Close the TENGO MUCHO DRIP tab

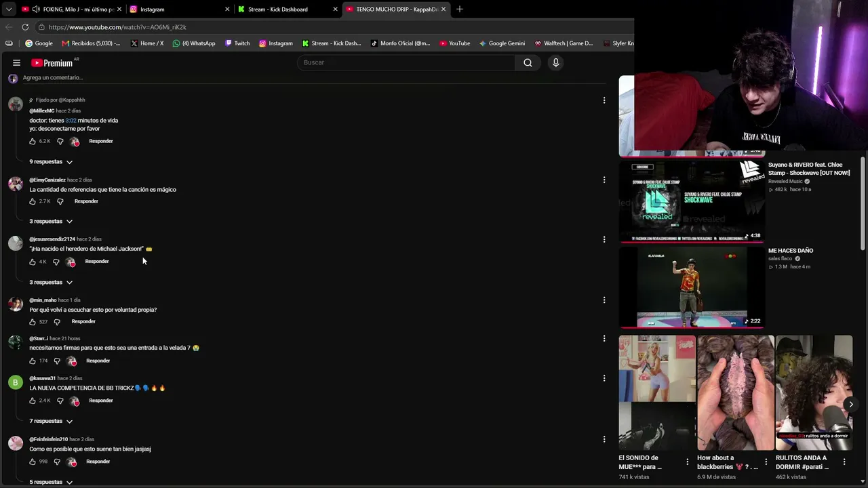(443, 9)
